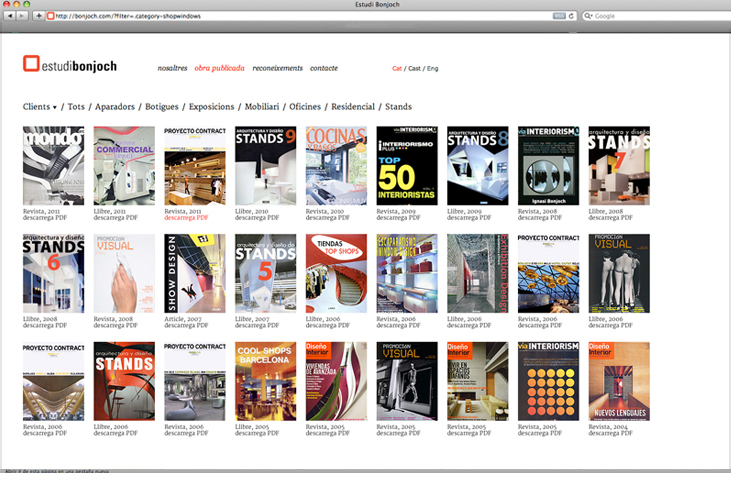731x489 pixels.
Task: Select the Botigues filter
Action: 162,107
